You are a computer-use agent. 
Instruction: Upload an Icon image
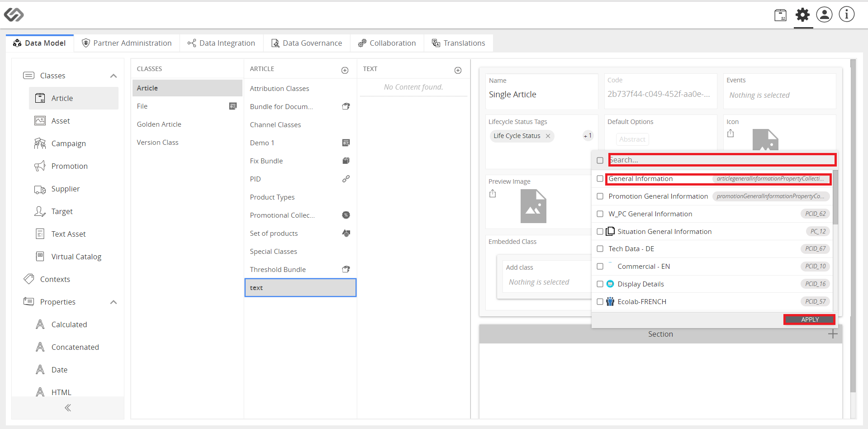(730, 133)
